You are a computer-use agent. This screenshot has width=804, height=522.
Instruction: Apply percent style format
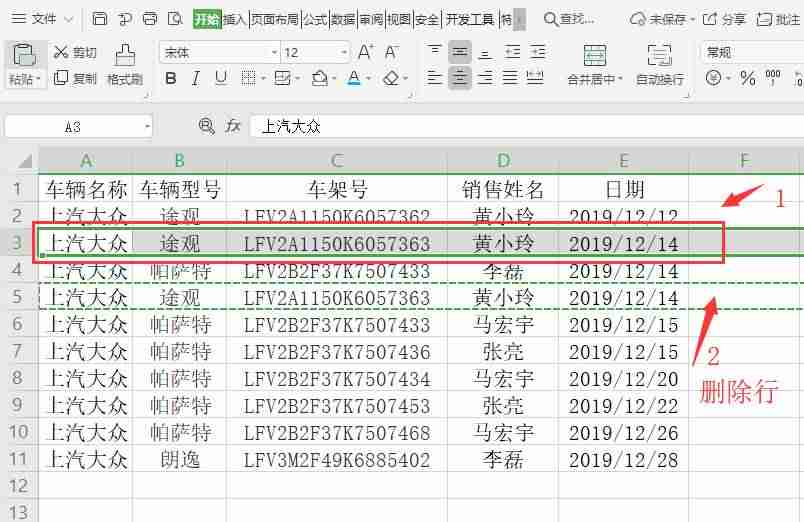point(748,78)
